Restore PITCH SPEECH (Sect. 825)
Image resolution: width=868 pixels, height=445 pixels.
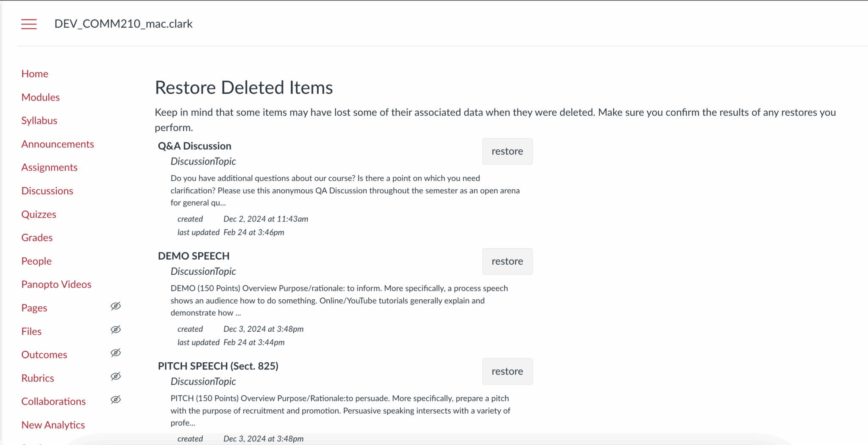(507, 371)
